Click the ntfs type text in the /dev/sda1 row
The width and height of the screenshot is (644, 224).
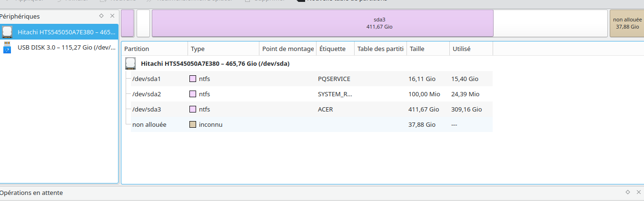(204, 79)
